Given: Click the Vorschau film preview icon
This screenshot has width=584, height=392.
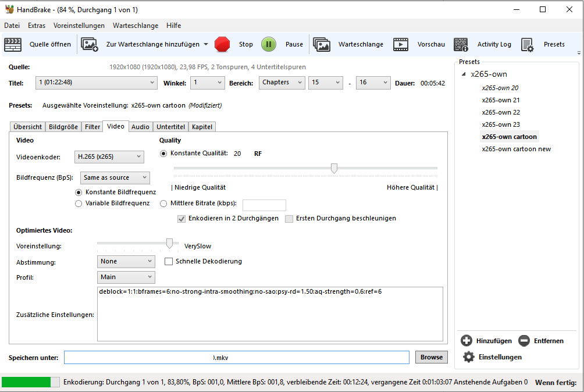Looking at the screenshot, I should (x=401, y=44).
